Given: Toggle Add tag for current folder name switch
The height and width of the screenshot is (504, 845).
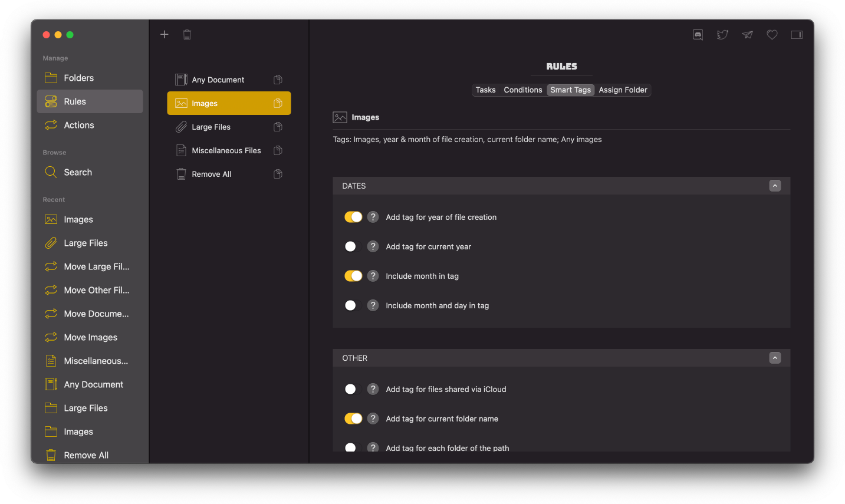Looking at the screenshot, I should (x=353, y=418).
